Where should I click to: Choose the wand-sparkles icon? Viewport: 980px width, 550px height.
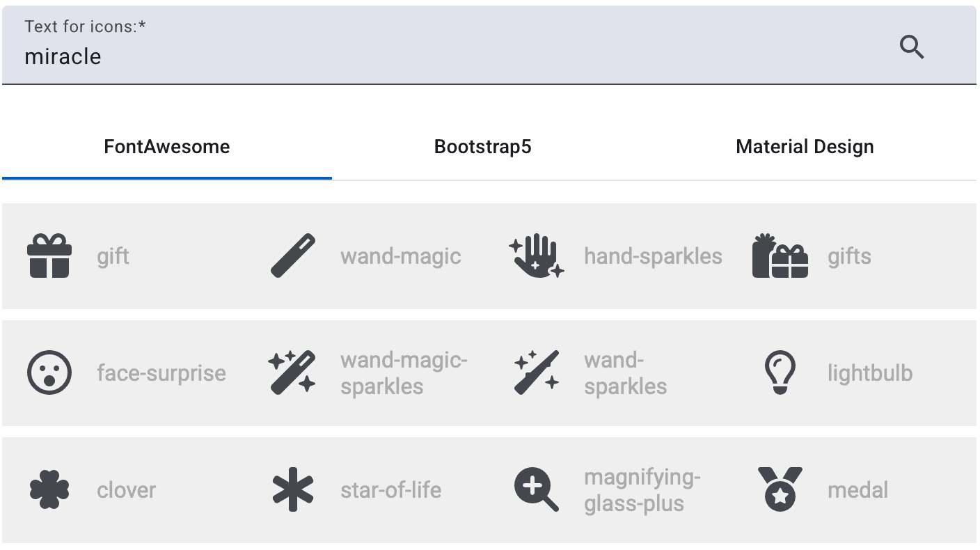click(536, 372)
